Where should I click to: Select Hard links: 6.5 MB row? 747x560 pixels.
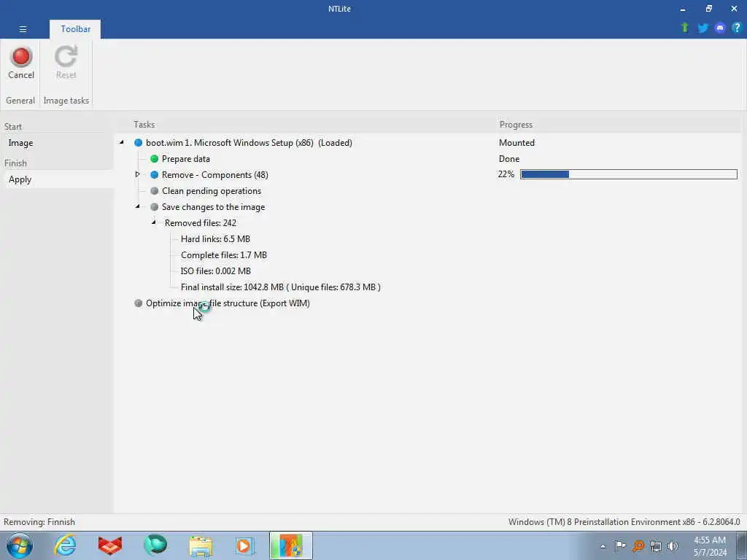(215, 239)
